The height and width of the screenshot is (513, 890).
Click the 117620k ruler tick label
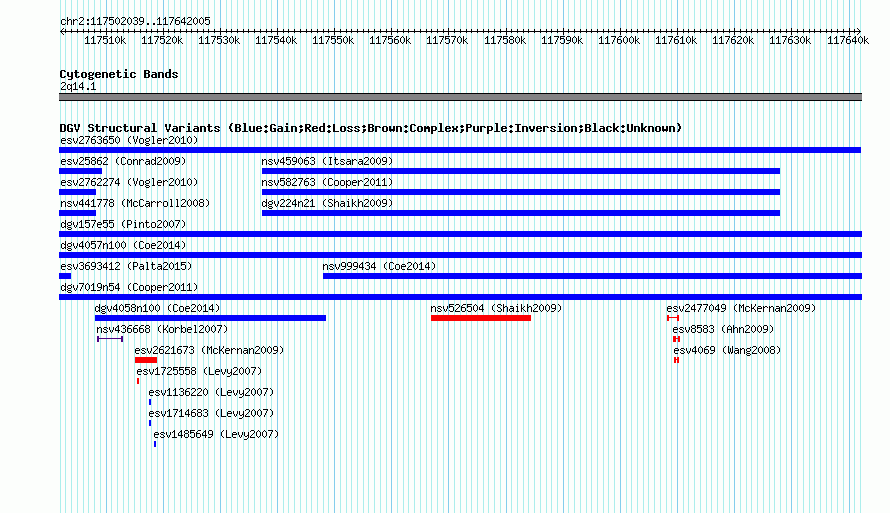(x=733, y=40)
